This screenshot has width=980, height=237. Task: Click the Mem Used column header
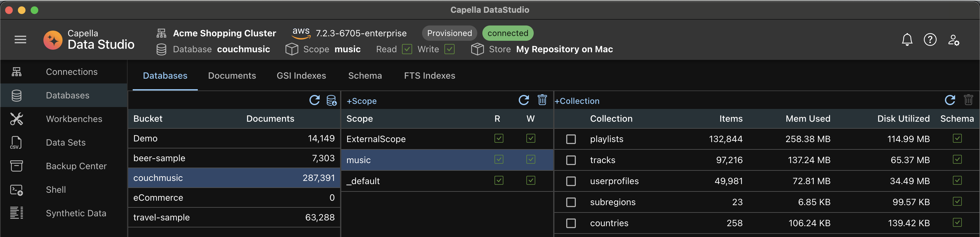point(808,118)
